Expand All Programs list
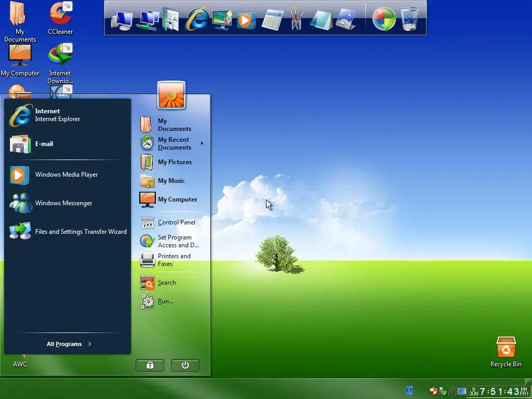 point(69,344)
